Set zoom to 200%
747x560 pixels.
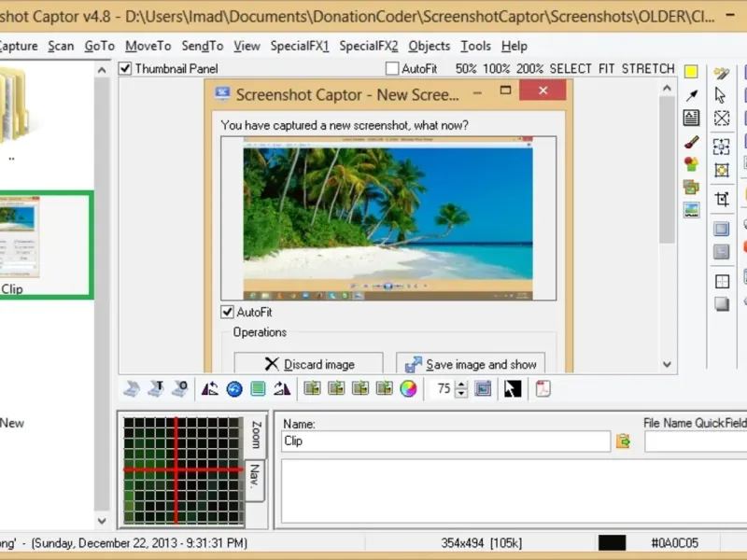click(x=529, y=68)
